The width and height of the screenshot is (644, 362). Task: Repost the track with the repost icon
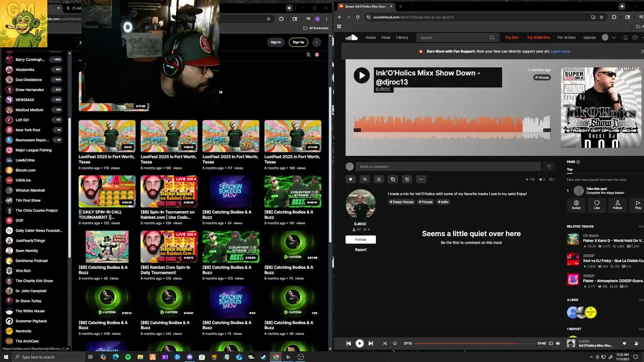pyautogui.click(x=365, y=179)
